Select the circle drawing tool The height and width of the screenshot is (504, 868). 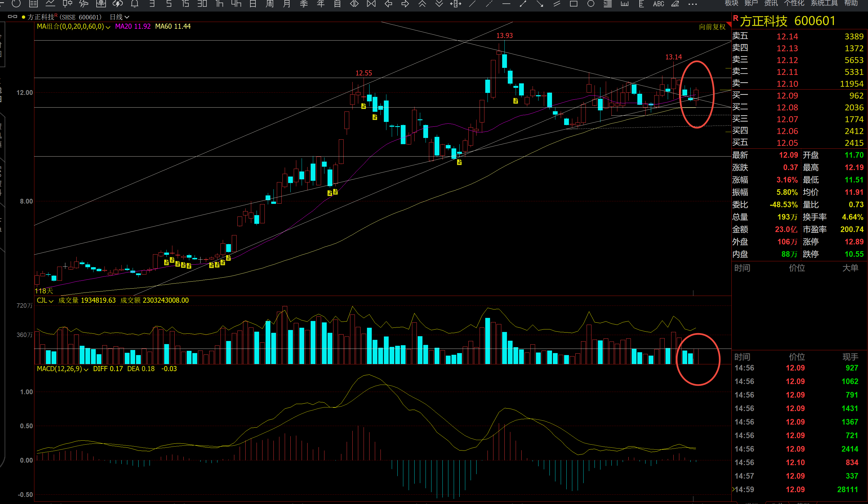[591, 4]
